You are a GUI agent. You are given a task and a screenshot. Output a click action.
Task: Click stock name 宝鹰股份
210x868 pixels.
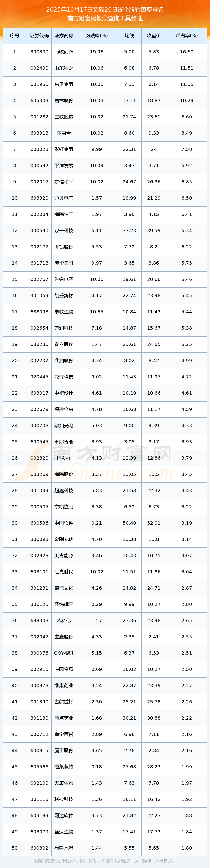(64, 637)
